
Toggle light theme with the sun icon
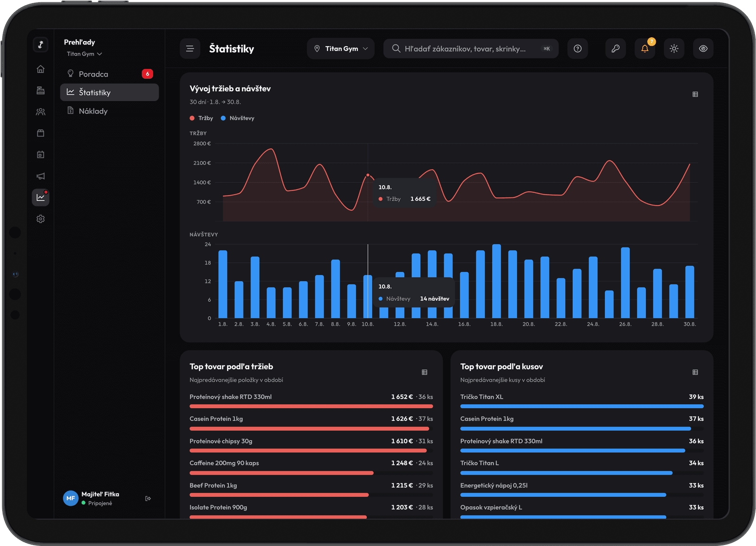[x=674, y=49]
